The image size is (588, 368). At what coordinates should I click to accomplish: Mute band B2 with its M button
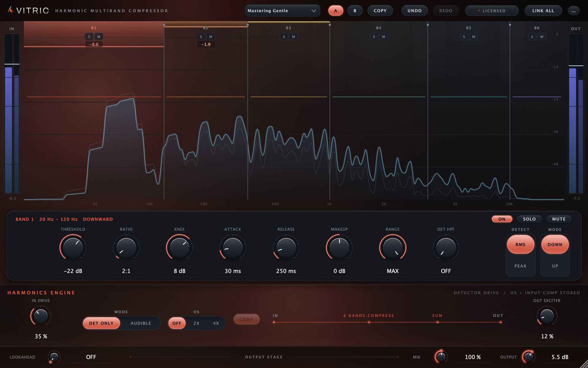(x=211, y=37)
